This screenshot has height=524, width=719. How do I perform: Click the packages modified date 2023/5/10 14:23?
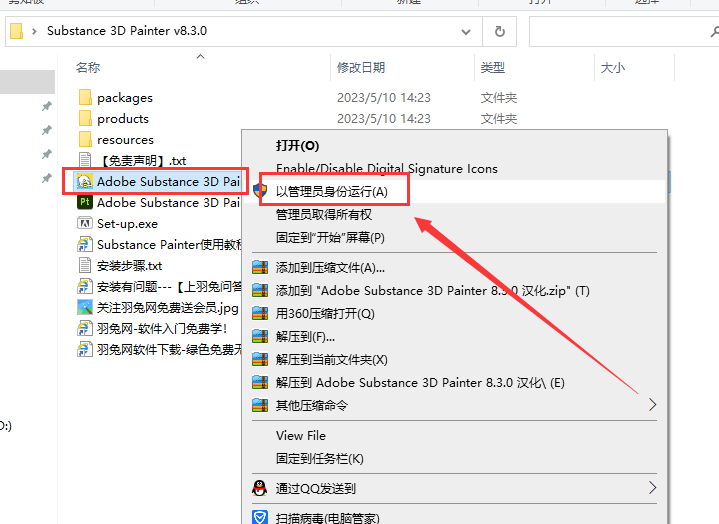coord(384,98)
